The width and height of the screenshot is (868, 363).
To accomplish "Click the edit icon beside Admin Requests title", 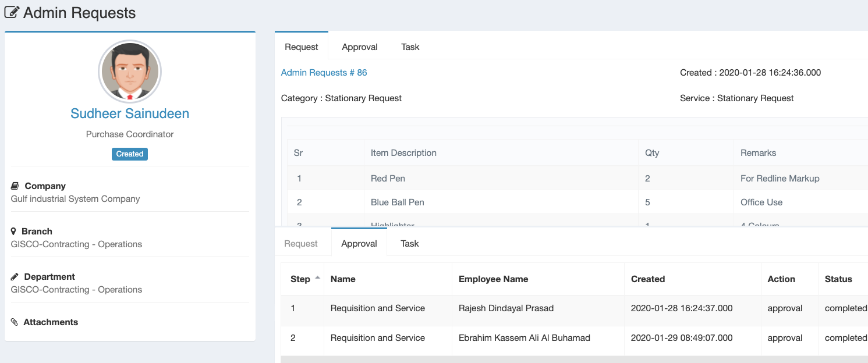I will [x=12, y=12].
